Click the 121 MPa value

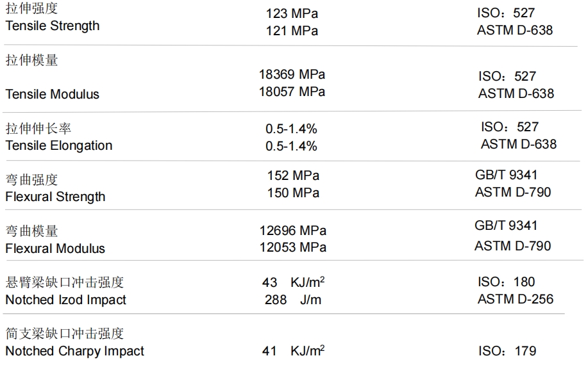[x=292, y=31]
